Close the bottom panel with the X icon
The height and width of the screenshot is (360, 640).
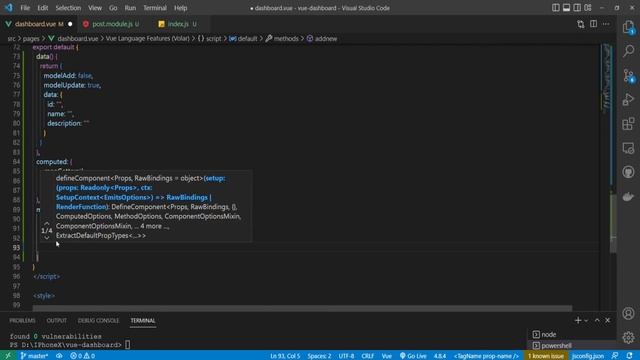pos(607,320)
